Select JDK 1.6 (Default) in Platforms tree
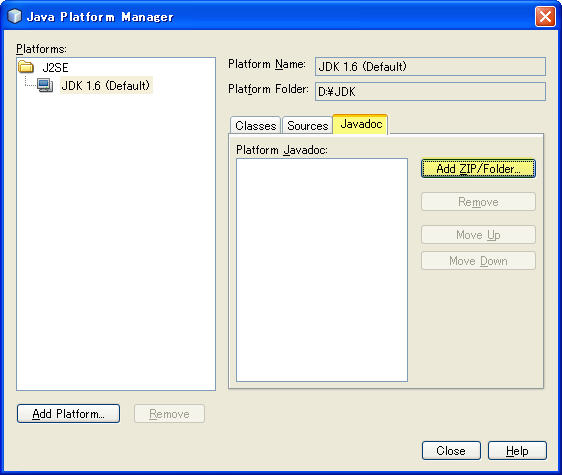This screenshot has height=475, width=562. coord(106,85)
